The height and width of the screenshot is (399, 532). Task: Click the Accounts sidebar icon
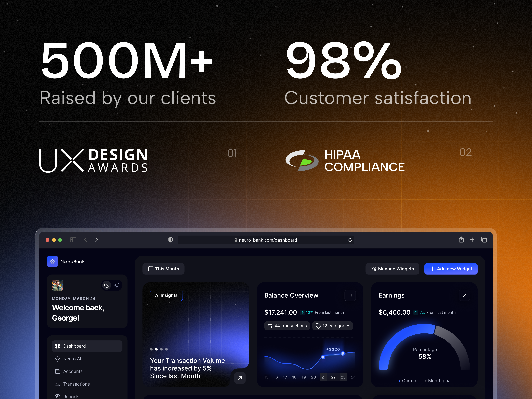click(58, 371)
